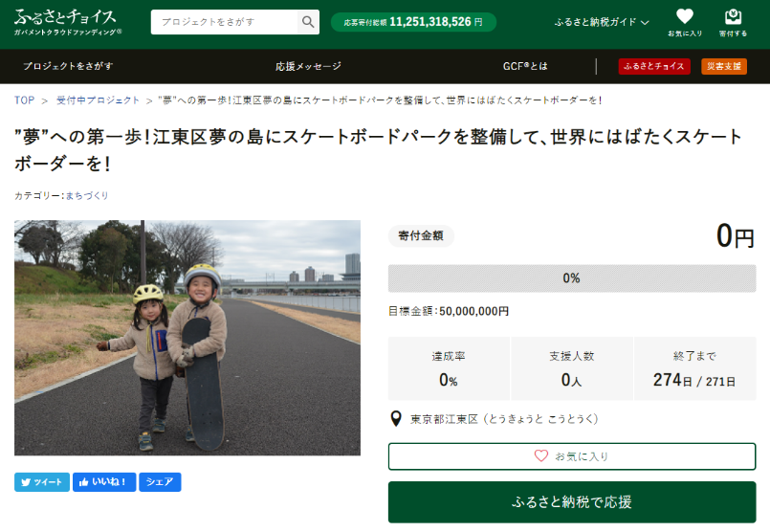
Task: Click the まちづくり category link
Action: tap(87, 196)
